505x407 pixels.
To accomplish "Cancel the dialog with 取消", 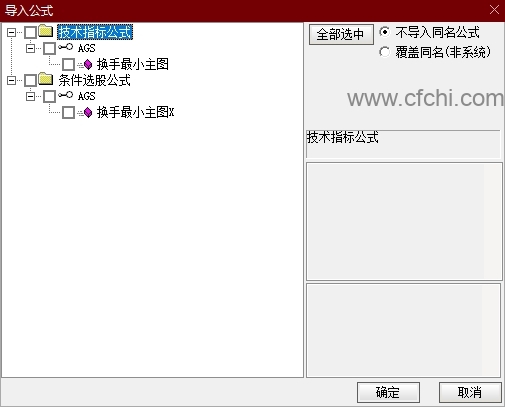I will click(x=470, y=392).
